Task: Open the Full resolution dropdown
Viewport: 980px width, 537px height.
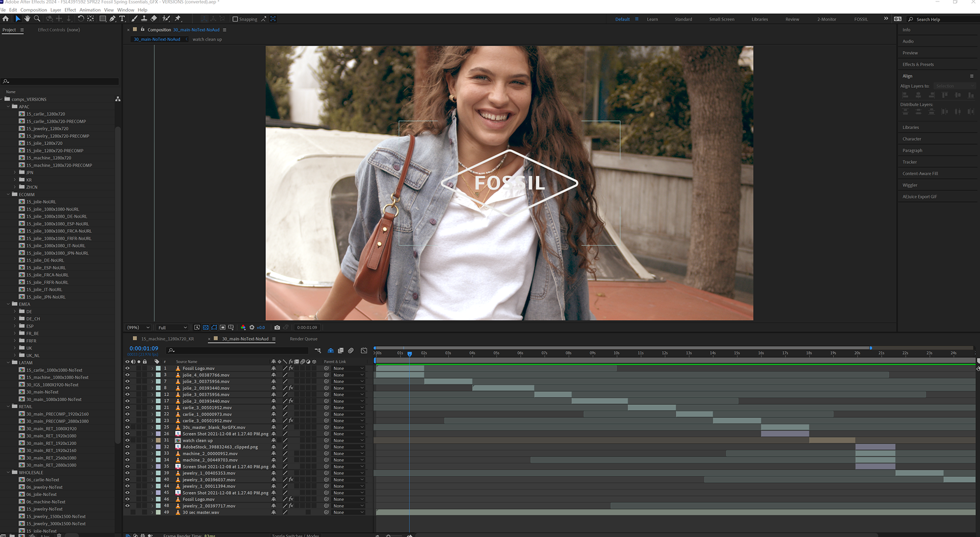Action: coord(173,327)
